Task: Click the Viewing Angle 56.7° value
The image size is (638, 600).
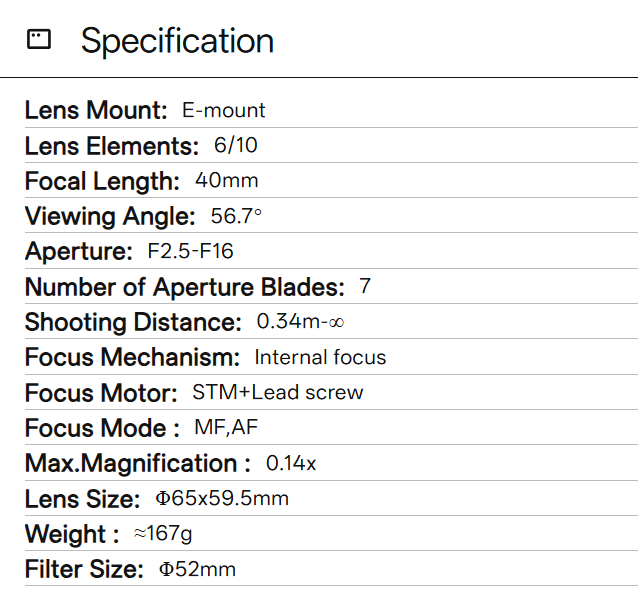Action: tap(236, 216)
